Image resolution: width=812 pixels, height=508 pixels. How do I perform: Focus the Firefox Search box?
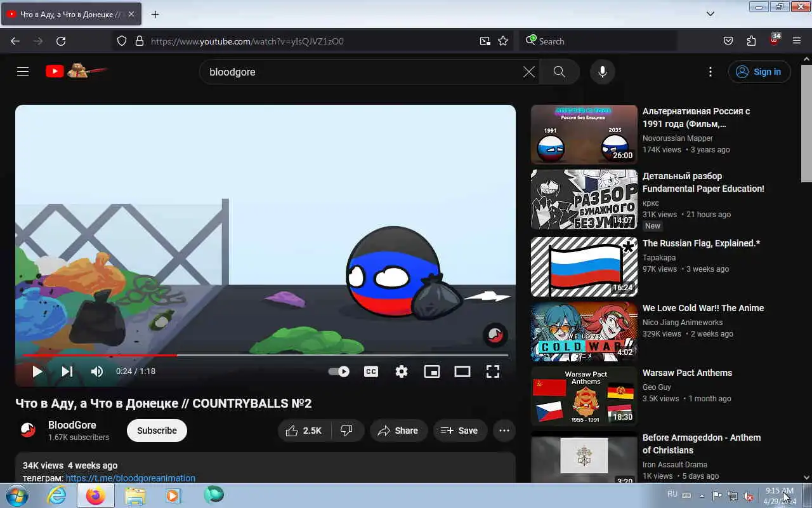(x=598, y=41)
